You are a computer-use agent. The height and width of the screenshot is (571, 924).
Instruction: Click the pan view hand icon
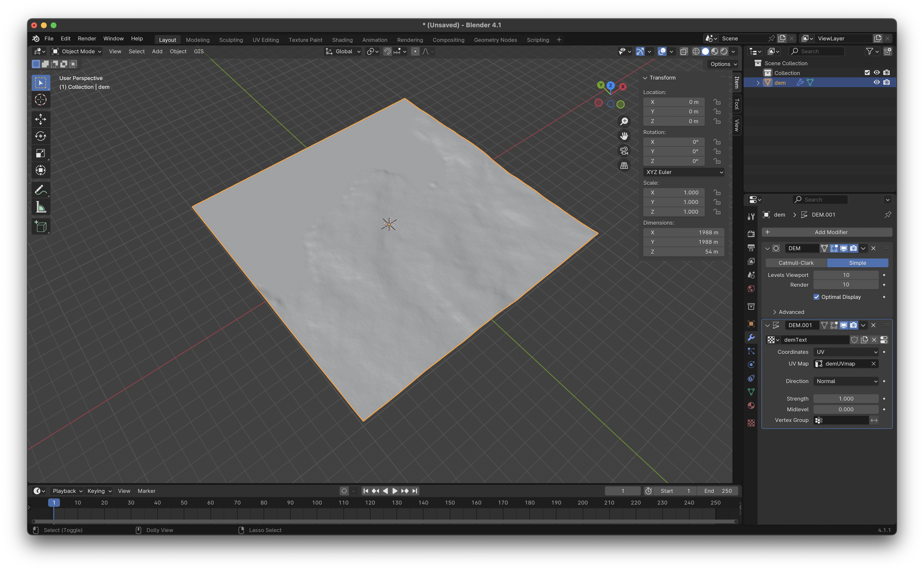[x=624, y=136]
